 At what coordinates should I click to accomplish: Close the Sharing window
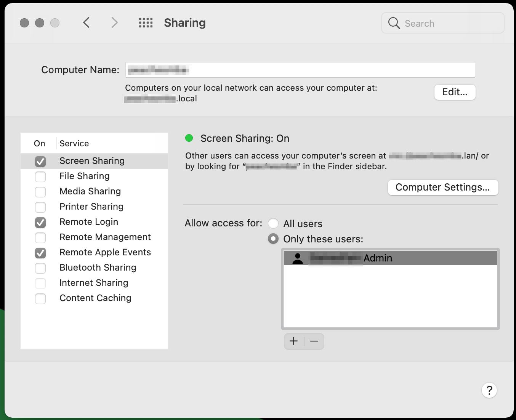click(24, 23)
